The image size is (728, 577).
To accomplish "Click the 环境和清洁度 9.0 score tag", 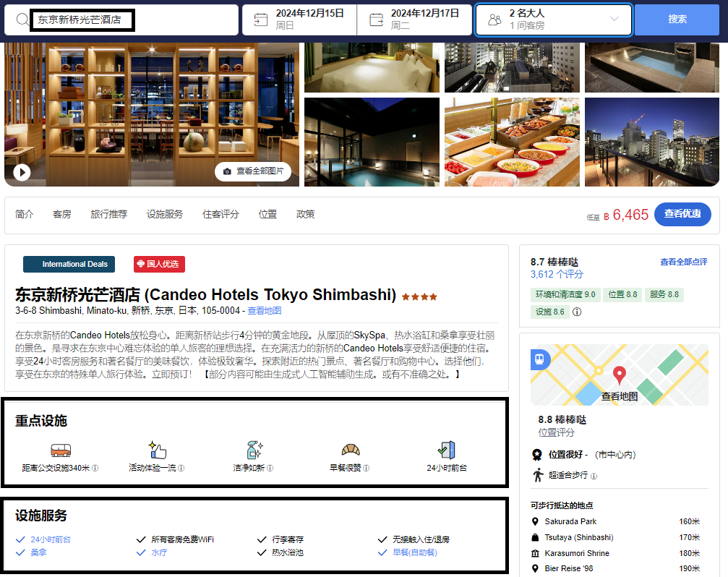I will coord(565,294).
